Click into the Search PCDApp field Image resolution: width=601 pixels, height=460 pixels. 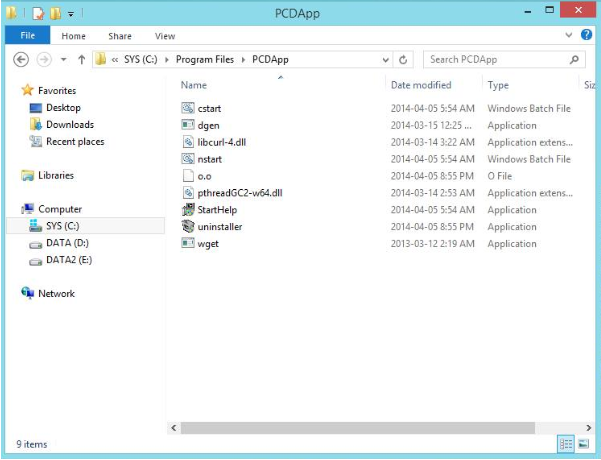pos(495,60)
